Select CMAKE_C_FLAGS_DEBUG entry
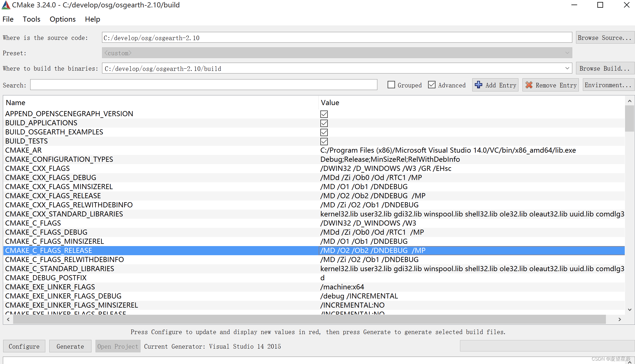Image resolution: width=635 pixels, height=364 pixels. (x=46, y=232)
